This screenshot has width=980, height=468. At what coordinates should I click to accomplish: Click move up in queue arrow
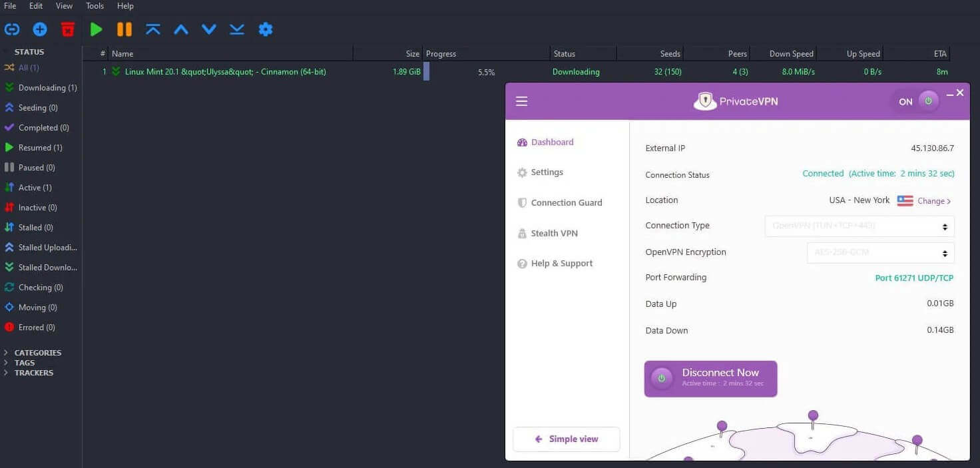181,29
